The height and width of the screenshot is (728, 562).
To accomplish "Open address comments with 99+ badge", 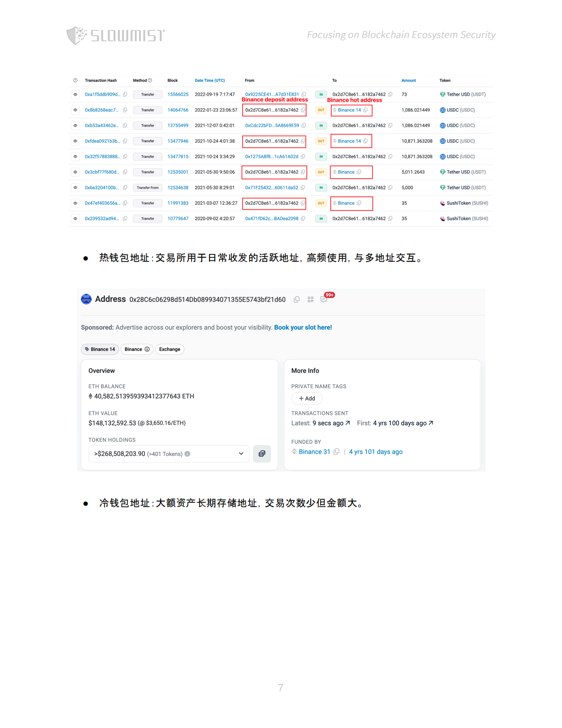I will pos(324,299).
